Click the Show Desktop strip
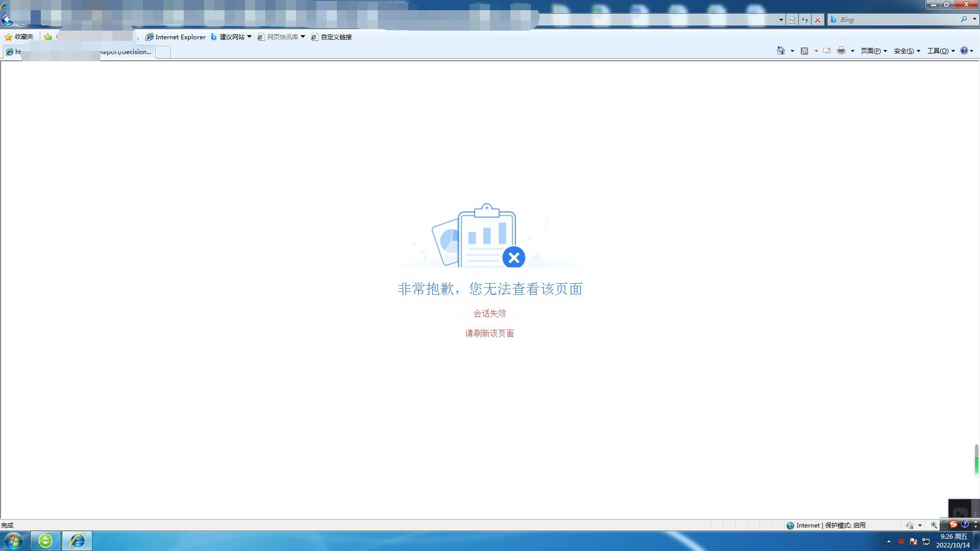The image size is (980, 551). (x=976, y=541)
